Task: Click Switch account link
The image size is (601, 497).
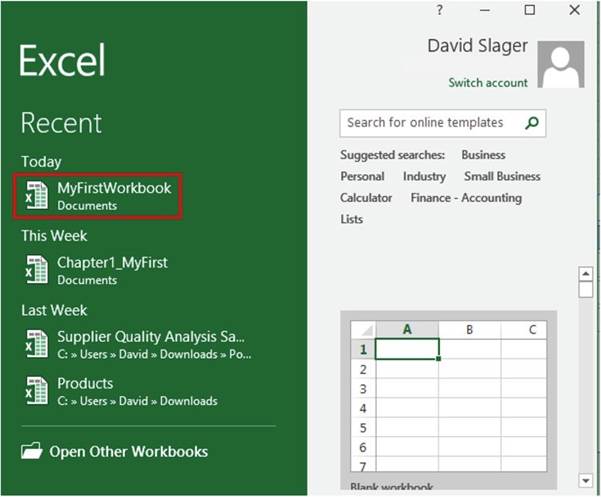Action: click(487, 82)
